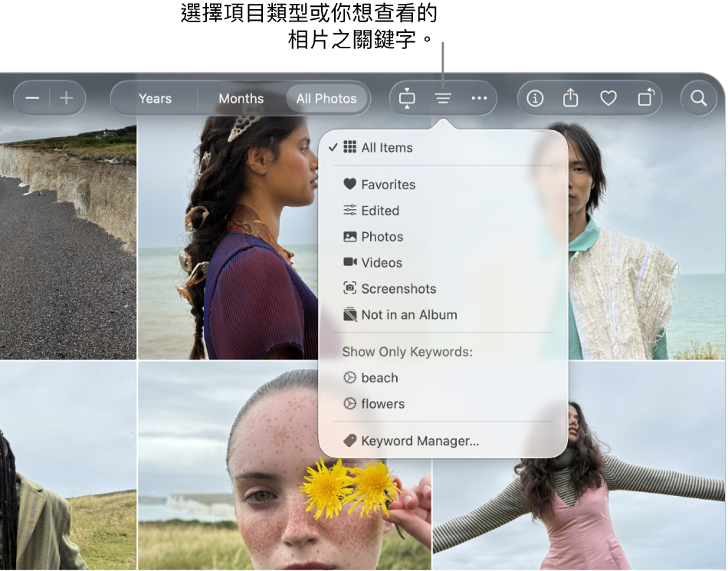Open photo of woman in pink dress
Screen dimensions: 728x571
(x=579, y=513)
